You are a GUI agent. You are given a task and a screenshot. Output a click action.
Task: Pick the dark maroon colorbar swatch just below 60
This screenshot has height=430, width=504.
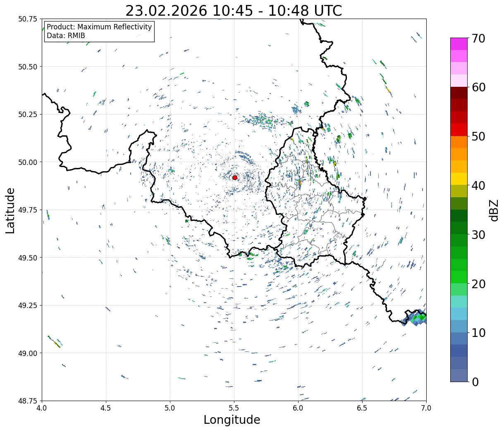[x=459, y=93]
